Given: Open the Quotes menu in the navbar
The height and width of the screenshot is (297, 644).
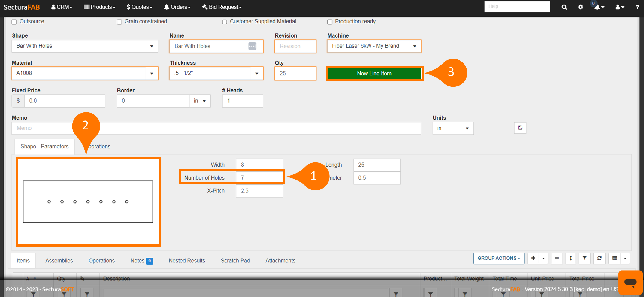Looking at the screenshot, I should [140, 7].
